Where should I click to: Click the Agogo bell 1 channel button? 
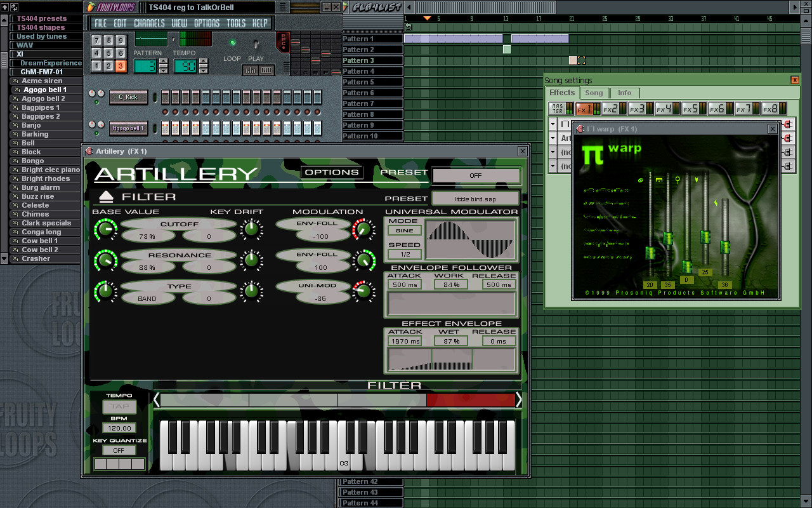[x=128, y=128]
